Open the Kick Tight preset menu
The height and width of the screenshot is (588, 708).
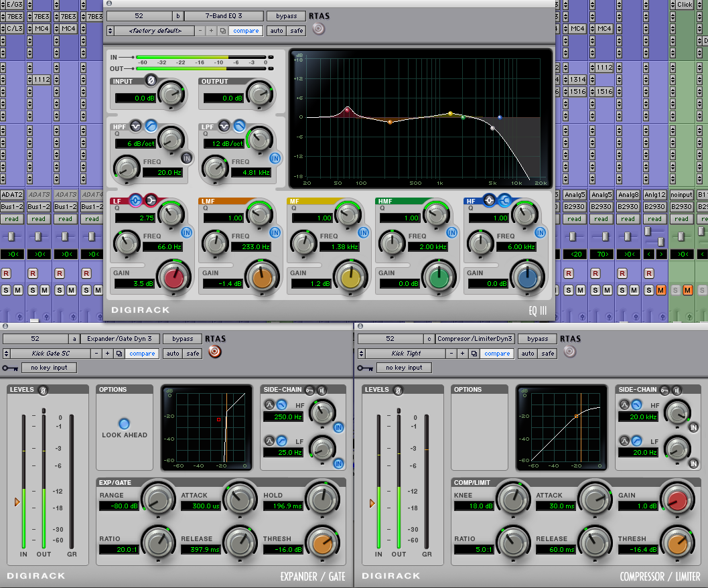(405, 354)
